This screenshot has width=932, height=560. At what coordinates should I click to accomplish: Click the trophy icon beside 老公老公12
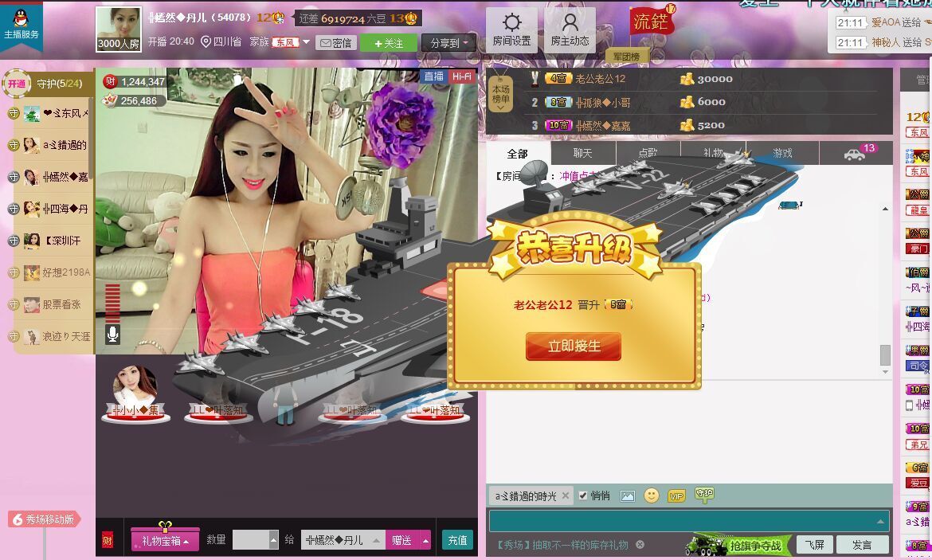(535, 79)
